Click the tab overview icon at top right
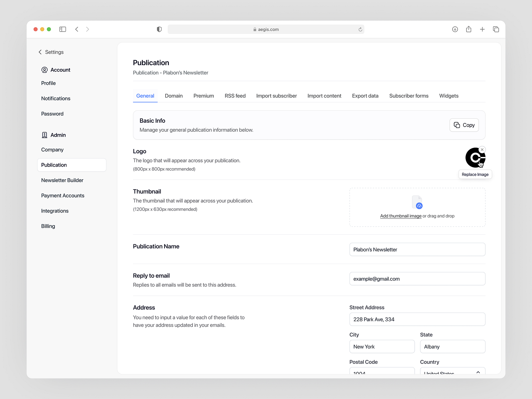Image resolution: width=532 pixels, height=399 pixels. click(496, 29)
